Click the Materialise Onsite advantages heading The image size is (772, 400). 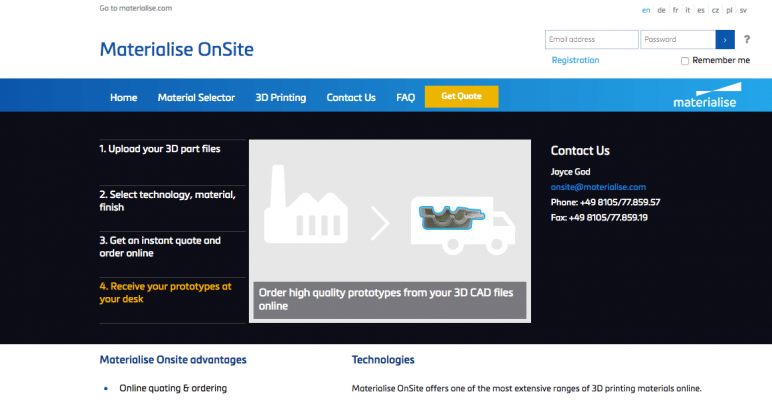tap(173, 360)
